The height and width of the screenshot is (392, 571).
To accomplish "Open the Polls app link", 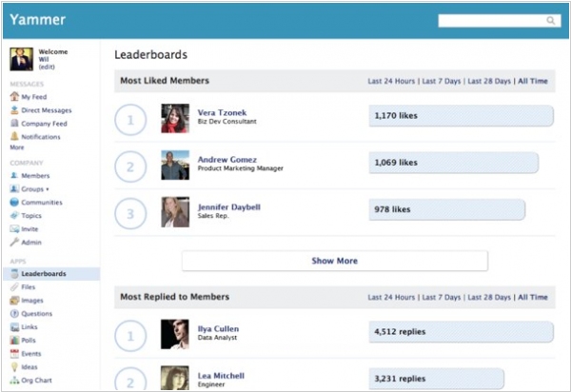I will tap(29, 341).
